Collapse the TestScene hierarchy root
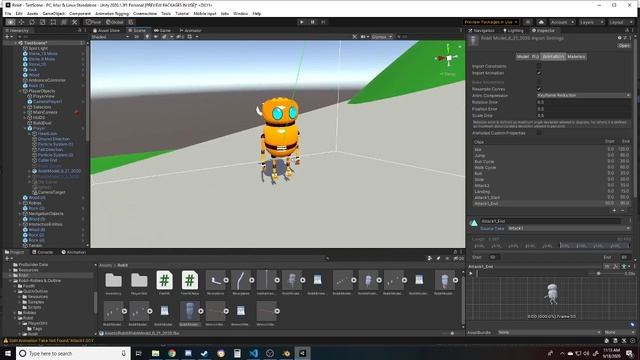This screenshot has width=640, height=360. click(16, 43)
